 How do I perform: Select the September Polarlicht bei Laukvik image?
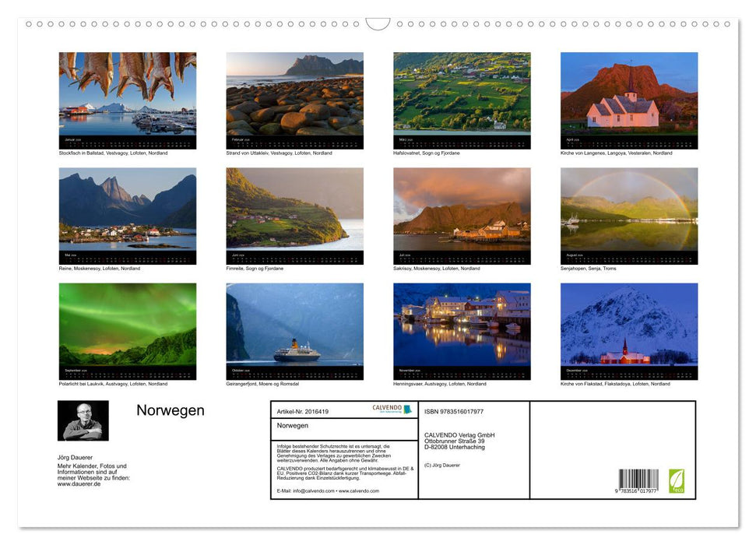(128, 330)
